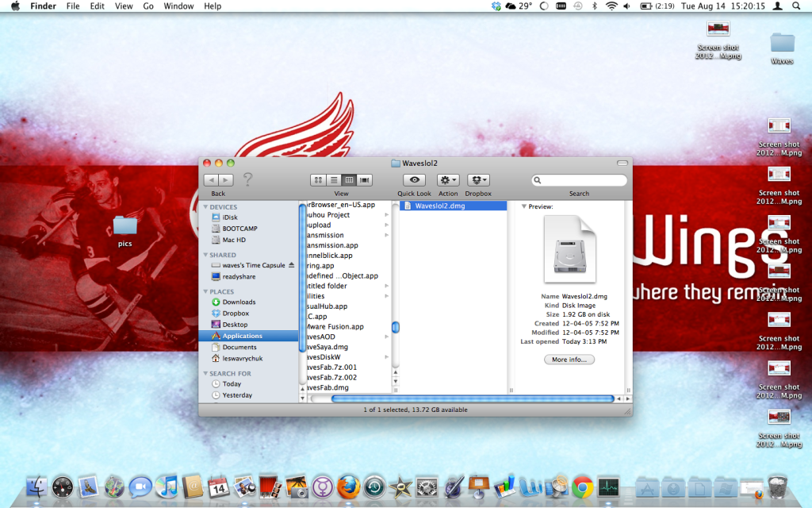Viewport: 812px width, 508px height.
Task: Go forward in the Finder window
Action: tap(225, 180)
